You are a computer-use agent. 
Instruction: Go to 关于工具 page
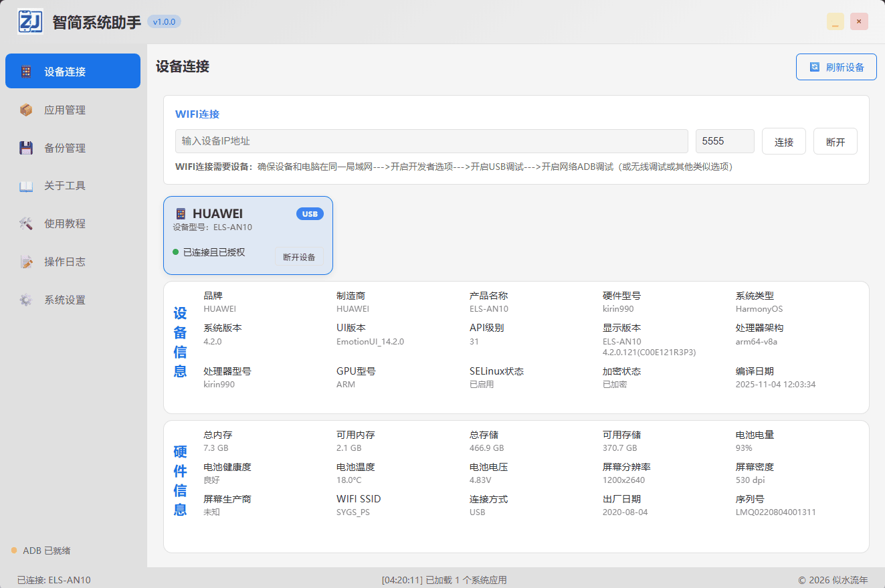[73, 186]
